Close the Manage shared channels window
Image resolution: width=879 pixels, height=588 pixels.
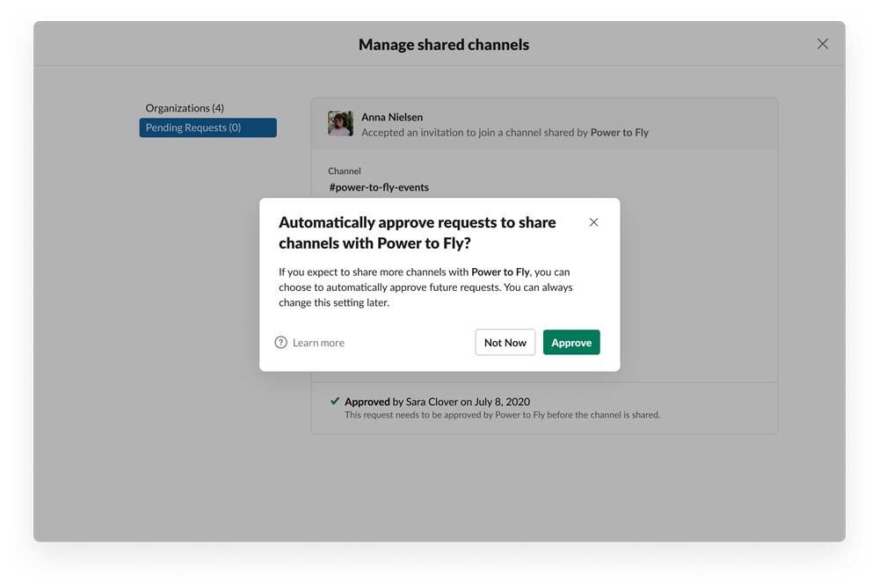pyautogui.click(x=823, y=44)
